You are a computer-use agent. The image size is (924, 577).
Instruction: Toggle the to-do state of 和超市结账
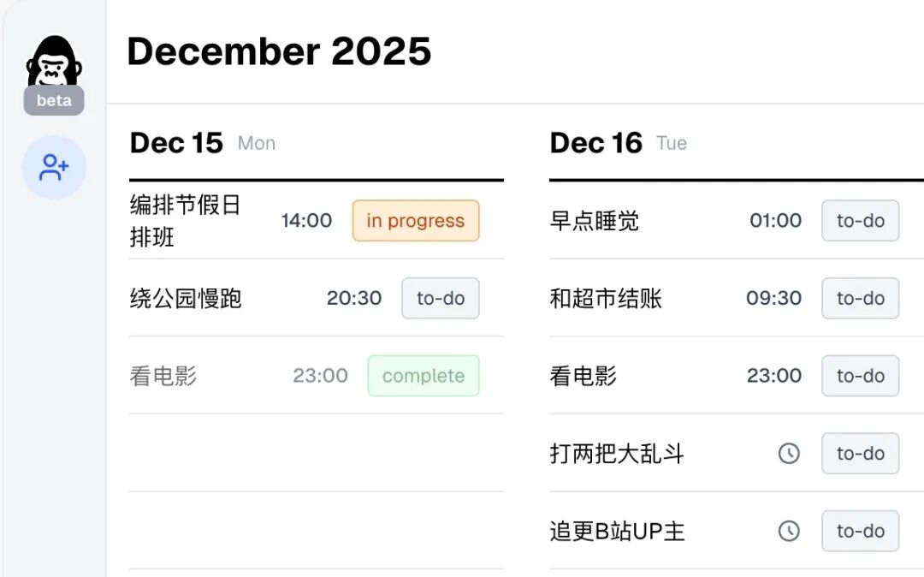[x=860, y=298]
